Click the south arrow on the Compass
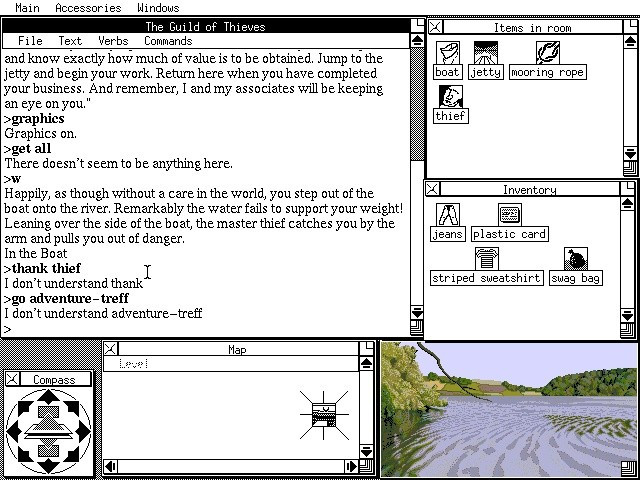Viewport: 640px width, 480px height. click(x=49, y=466)
